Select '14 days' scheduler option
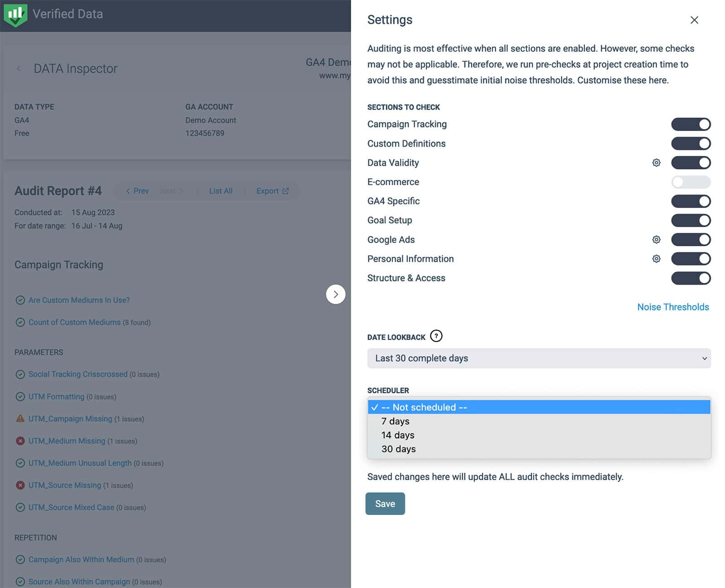The image size is (725, 588). pos(539,435)
